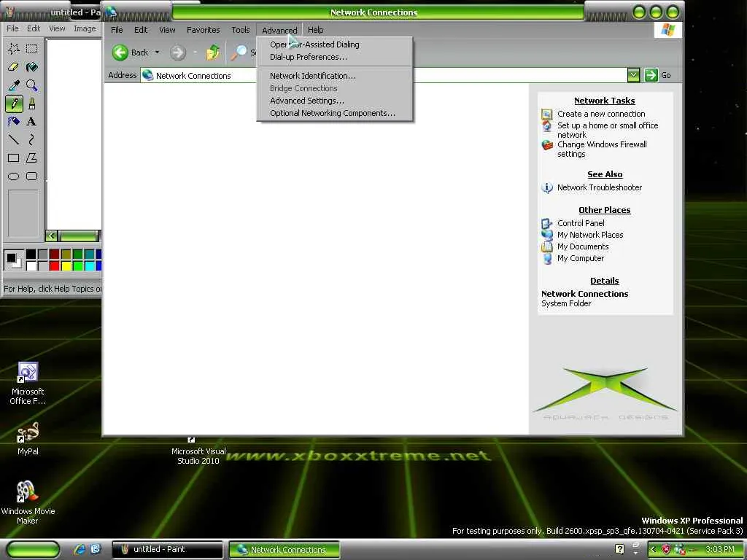Choose the Rounded Rectangle tool
The height and width of the screenshot is (560, 747).
coord(32,176)
